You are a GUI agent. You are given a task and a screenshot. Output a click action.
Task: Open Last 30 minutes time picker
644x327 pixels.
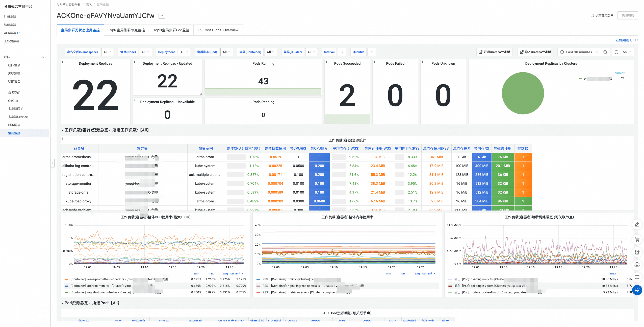(579, 52)
